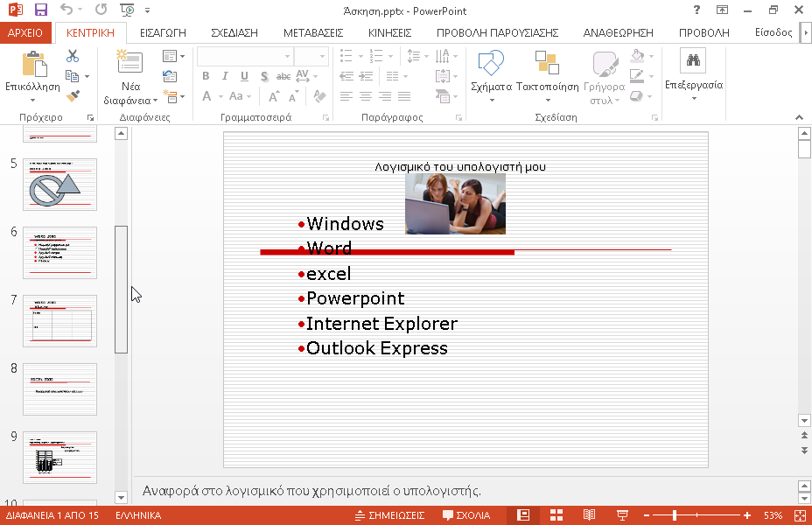The height and width of the screenshot is (525, 812).
Task: Open the Line Spacing dropdown
Action: point(417,56)
